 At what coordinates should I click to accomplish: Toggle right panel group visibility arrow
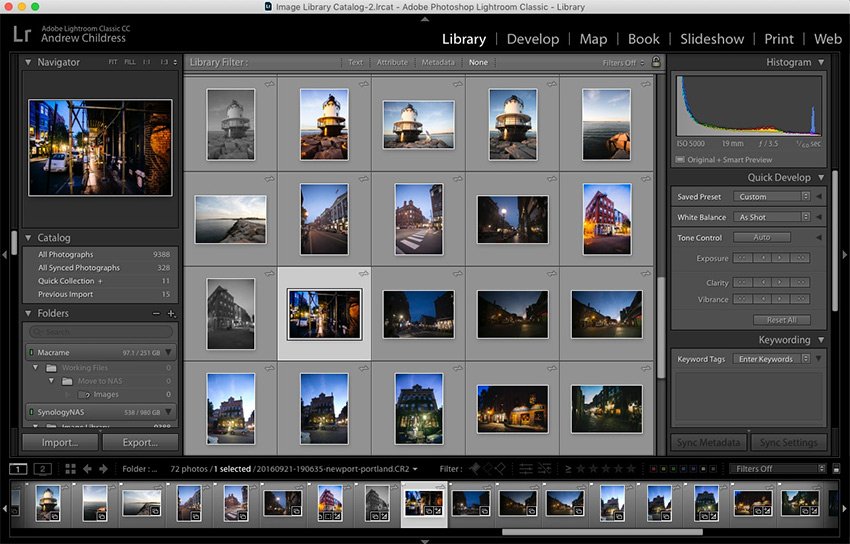(845, 255)
